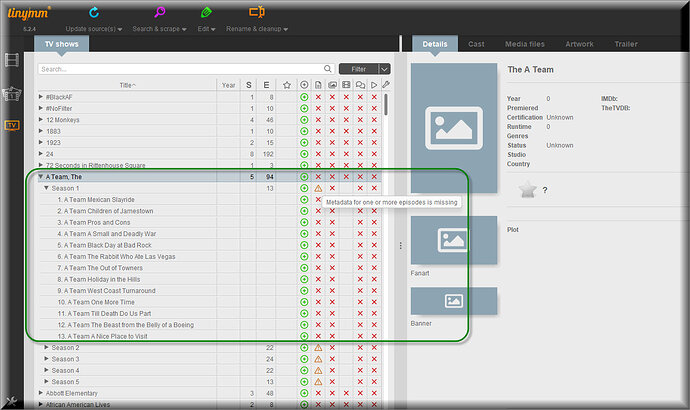Click the Filter button
This screenshot has height=410, width=690.
(359, 69)
